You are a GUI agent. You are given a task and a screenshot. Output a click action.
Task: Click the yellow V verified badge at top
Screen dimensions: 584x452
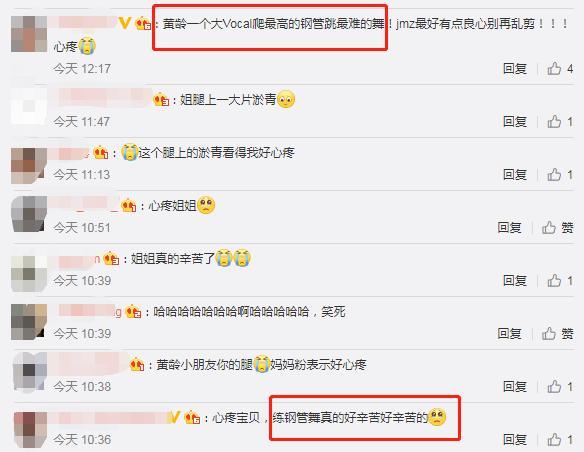point(124,23)
